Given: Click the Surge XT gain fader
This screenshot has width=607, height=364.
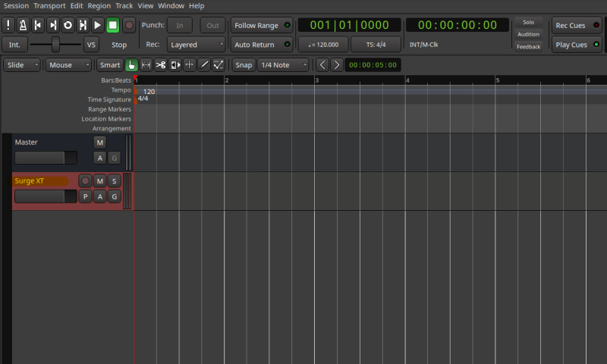Looking at the screenshot, I should tap(46, 196).
